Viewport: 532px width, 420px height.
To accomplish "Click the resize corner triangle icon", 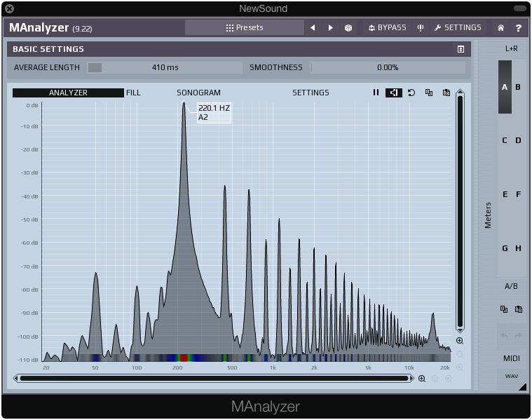I will pyautogui.click(x=522, y=387).
